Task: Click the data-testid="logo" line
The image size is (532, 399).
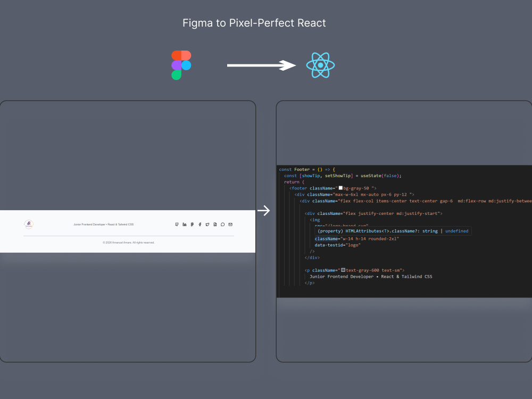Action: tap(338, 245)
